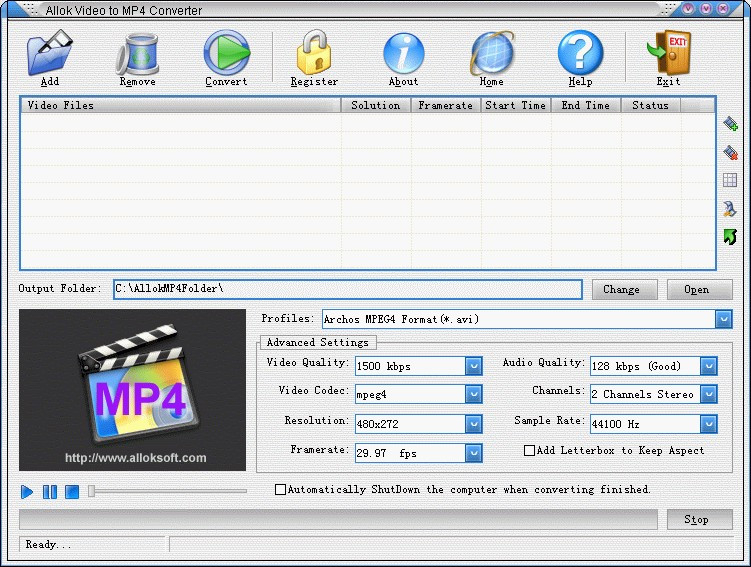Pause the preview playback
The height and width of the screenshot is (567, 751).
point(50,492)
